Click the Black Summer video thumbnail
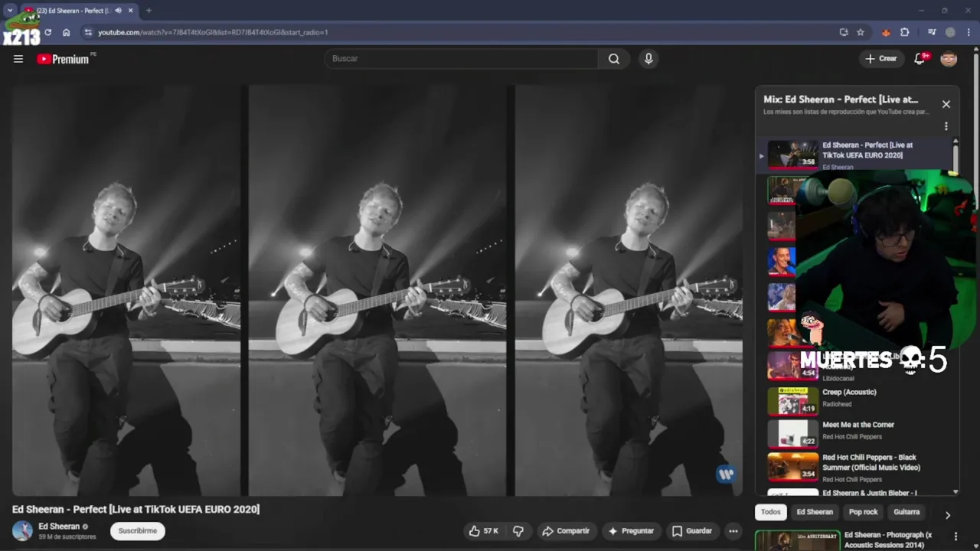Viewport: 980px width, 551px height. [x=793, y=467]
